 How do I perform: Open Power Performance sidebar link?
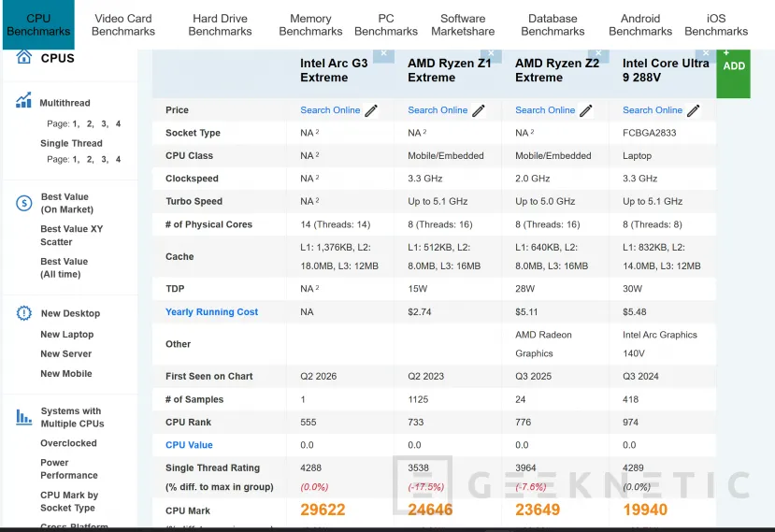point(68,468)
